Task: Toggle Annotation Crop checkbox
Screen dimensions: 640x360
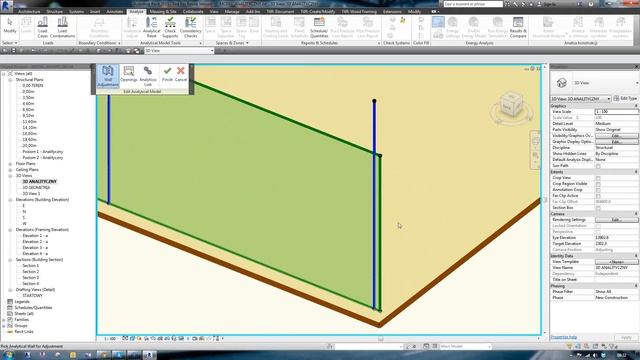Action: pyautogui.click(x=598, y=190)
